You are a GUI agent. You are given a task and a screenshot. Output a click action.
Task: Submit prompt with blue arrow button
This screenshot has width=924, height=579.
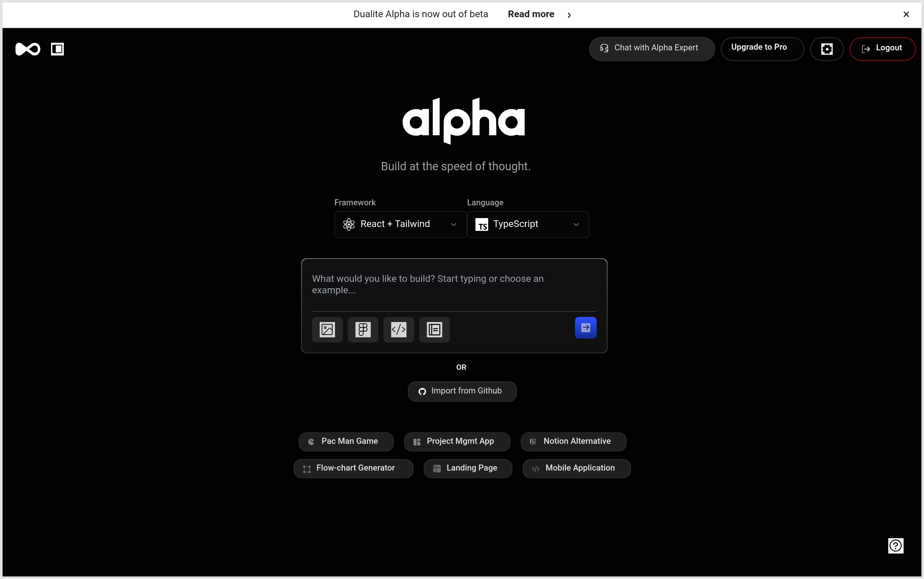(585, 328)
